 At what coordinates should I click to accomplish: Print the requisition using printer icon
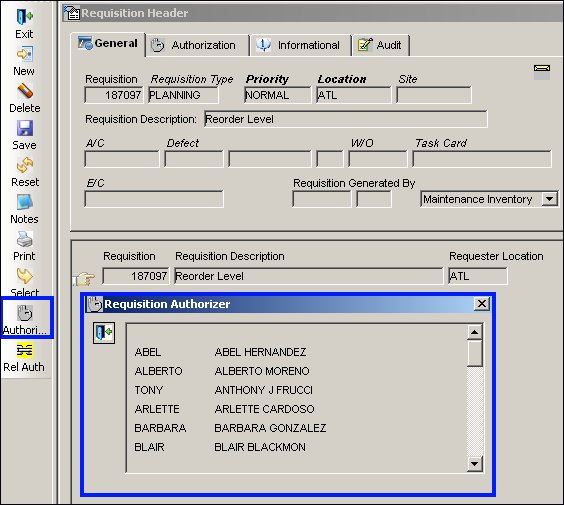tap(24, 240)
